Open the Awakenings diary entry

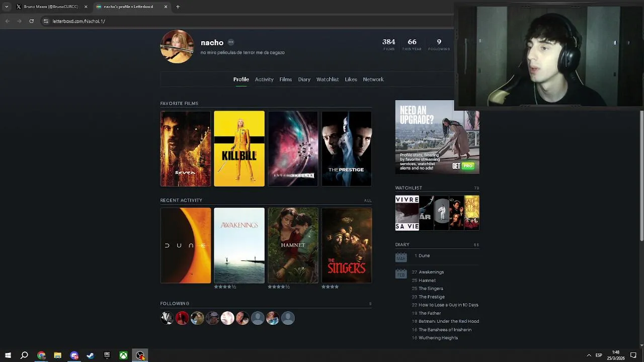click(x=431, y=272)
